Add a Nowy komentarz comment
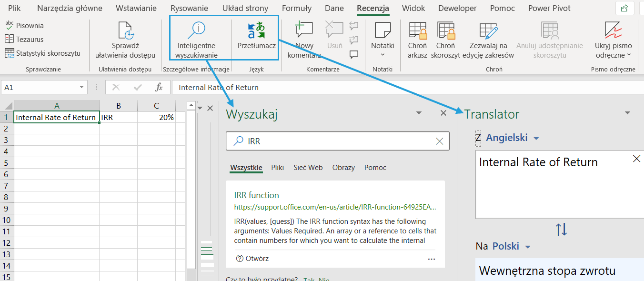The width and height of the screenshot is (644, 281). [304, 30]
